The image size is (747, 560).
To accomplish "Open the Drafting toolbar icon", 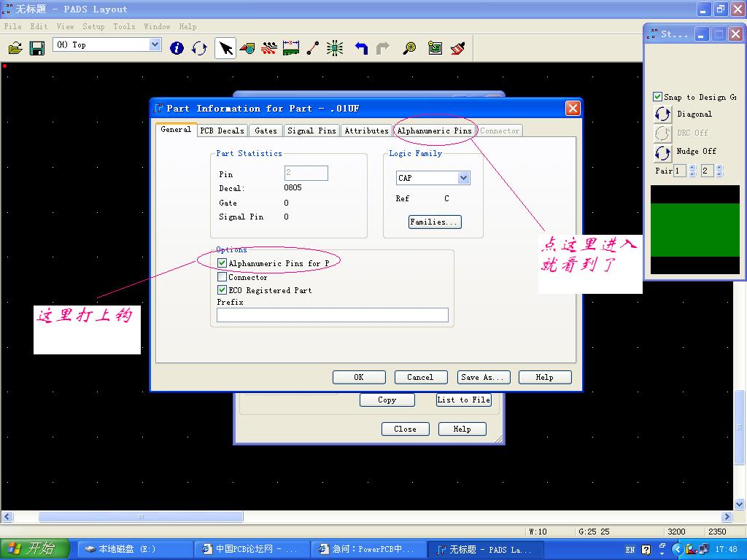I will [247, 47].
